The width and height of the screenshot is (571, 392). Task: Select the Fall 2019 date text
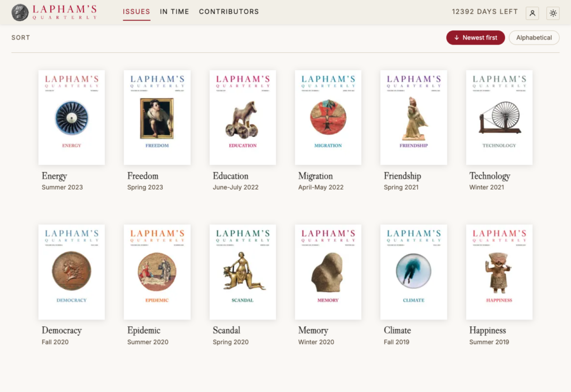coord(396,342)
